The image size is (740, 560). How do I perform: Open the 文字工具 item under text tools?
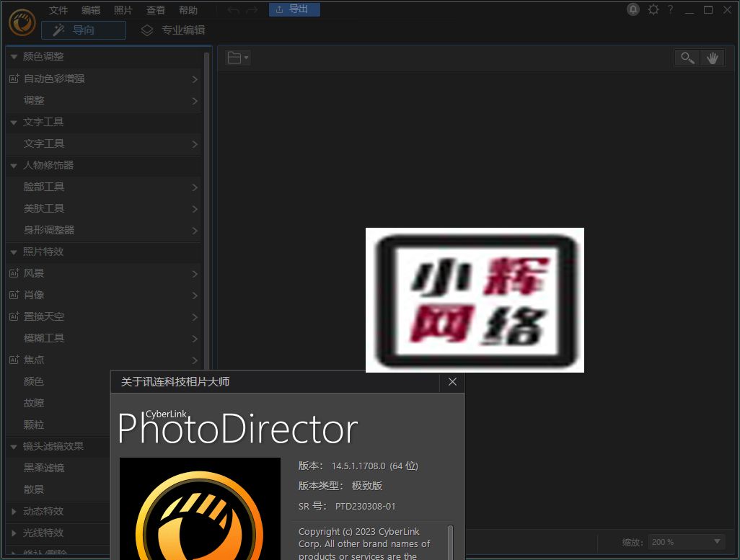(103, 144)
